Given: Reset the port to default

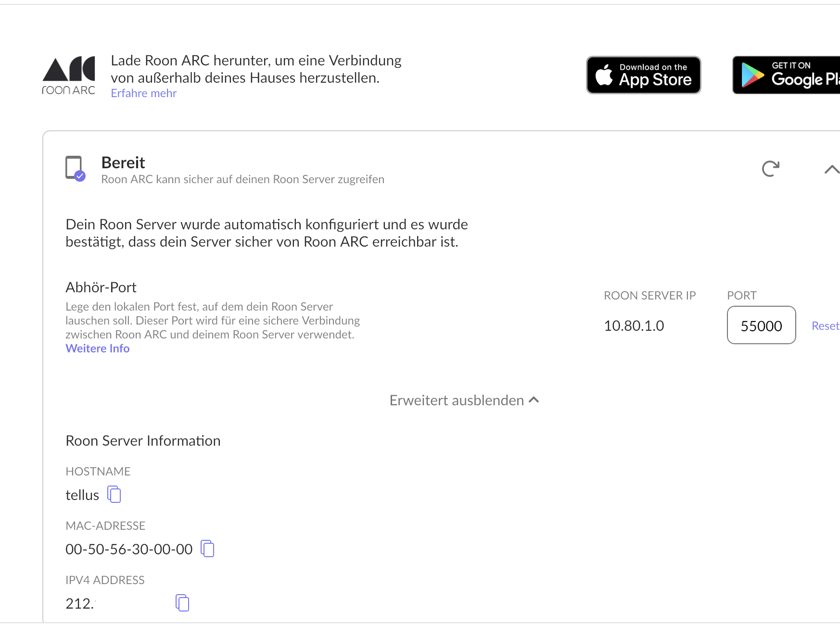Looking at the screenshot, I should (x=825, y=326).
